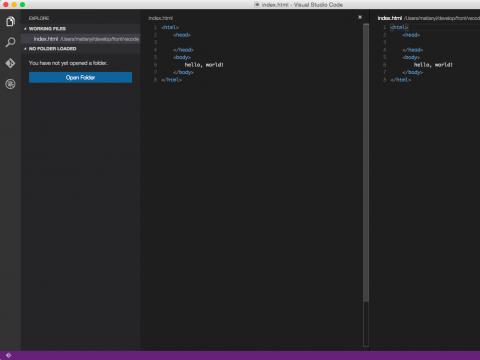Click small icon at top-right of left editor
Viewport: 480px width, 360px height.
coord(360,17)
